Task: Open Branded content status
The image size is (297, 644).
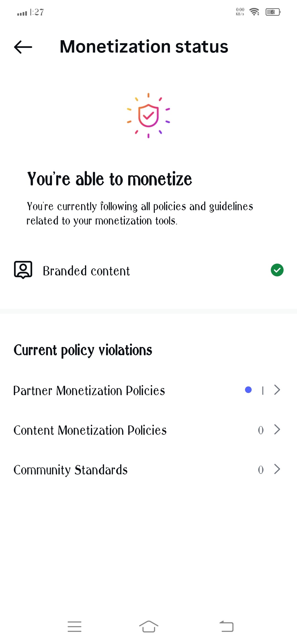Action: coord(86,271)
